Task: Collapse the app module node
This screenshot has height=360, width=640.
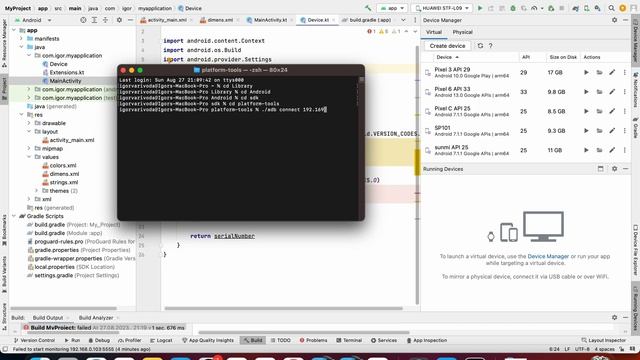Action: coord(14,30)
